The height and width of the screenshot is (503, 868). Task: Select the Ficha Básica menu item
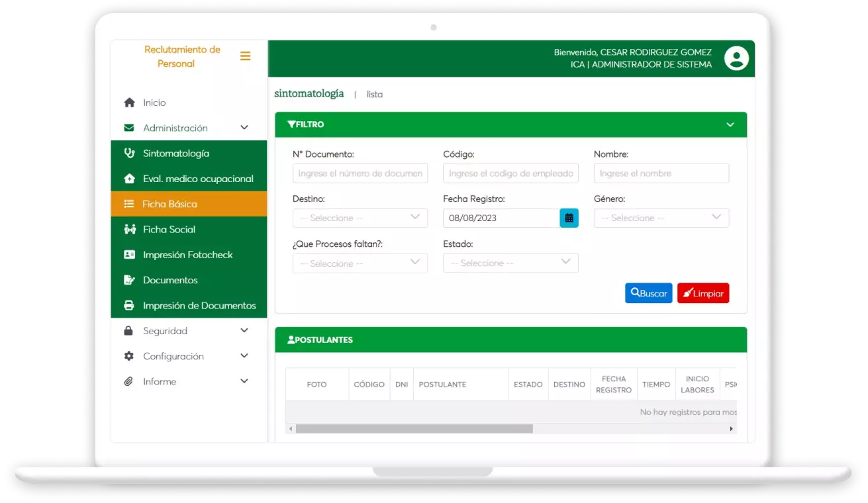click(x=189, y=204)
